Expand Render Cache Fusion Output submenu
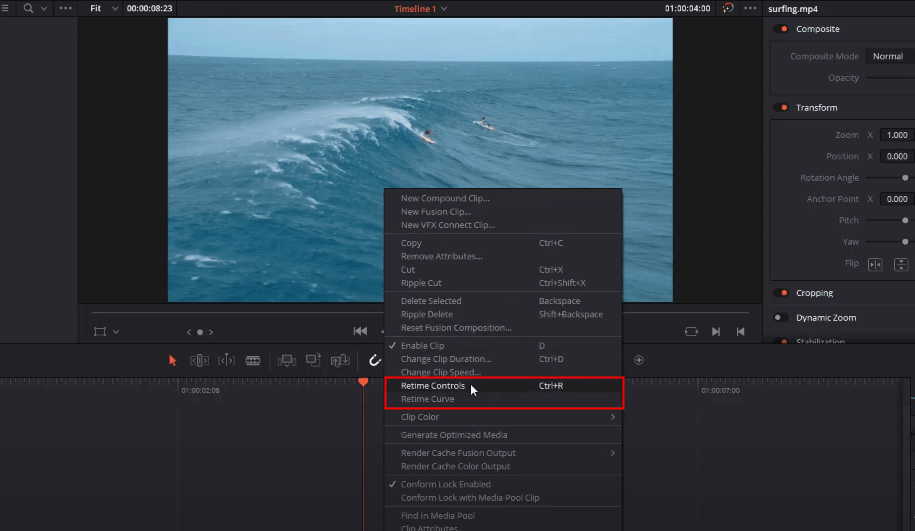915x531 pixels. pyautogui.click(x=503, y=453)
